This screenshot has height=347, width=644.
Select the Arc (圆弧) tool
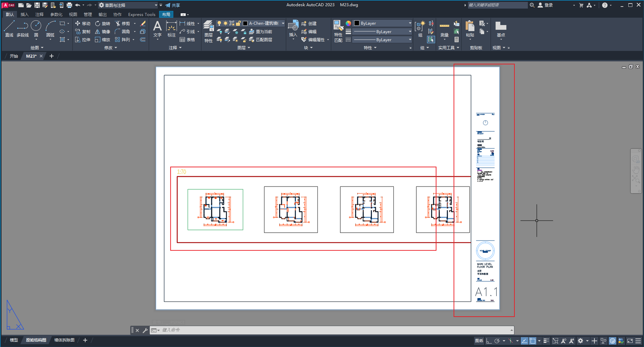pos(50,29)
